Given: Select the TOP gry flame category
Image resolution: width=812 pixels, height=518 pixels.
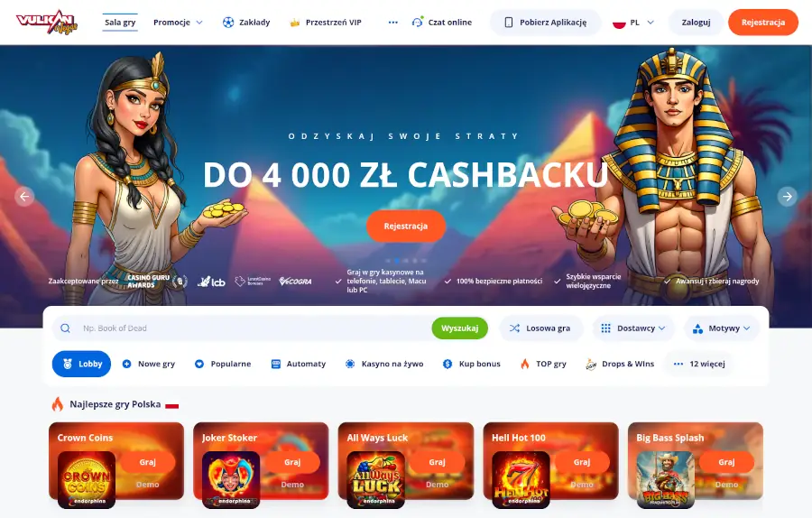Looking at the screenshot, I should [543, 364].
